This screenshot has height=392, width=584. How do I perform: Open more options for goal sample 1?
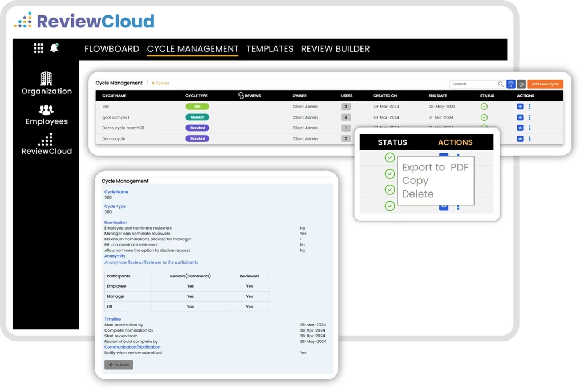coord(530,117)
